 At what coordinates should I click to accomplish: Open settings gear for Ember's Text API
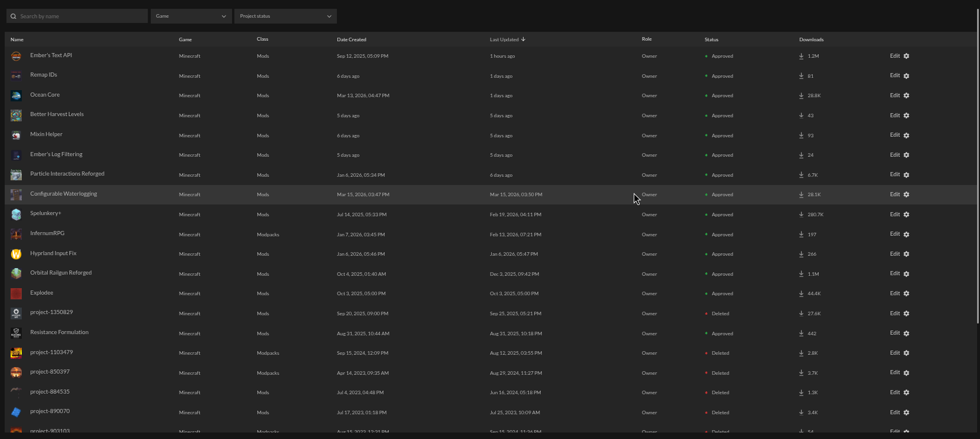(906, 56)
